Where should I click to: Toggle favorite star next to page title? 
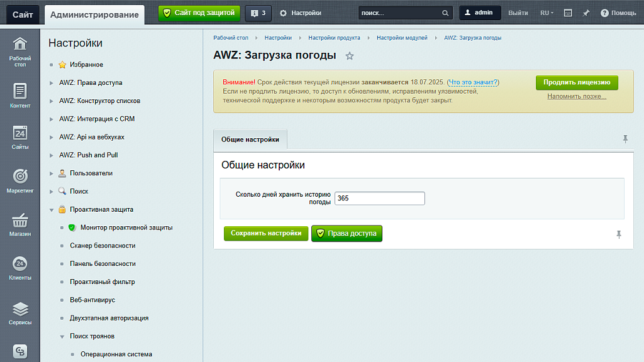point(350,56)
